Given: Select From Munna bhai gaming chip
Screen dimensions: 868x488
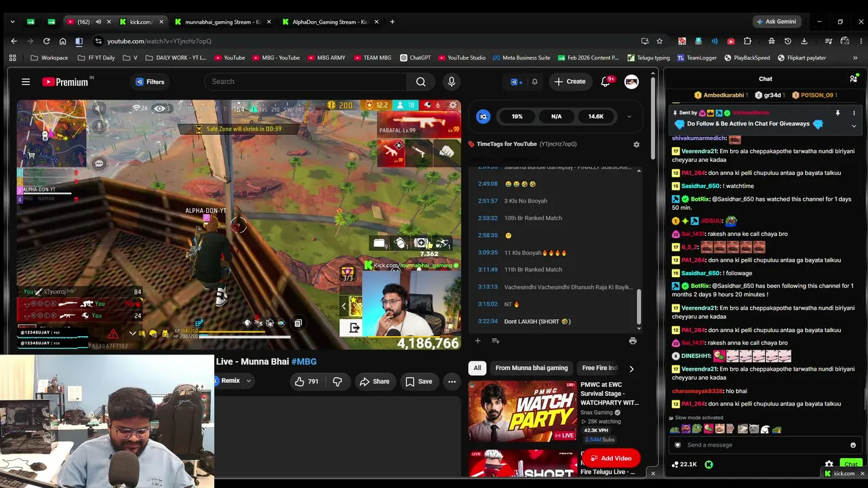Looking at the screenshot, I should (x=532, y=368).
